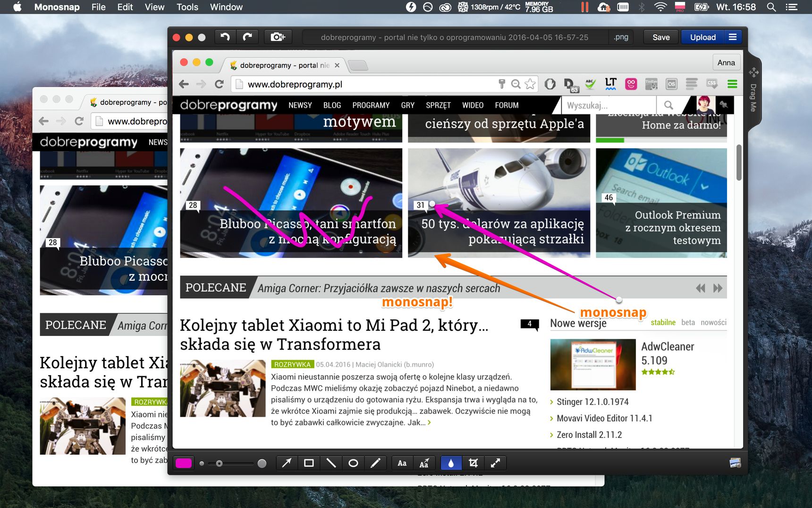812x508 pixels.
Task: Click reload in background Chrome window
Action: pyautogui.click(x=79, y=121)
